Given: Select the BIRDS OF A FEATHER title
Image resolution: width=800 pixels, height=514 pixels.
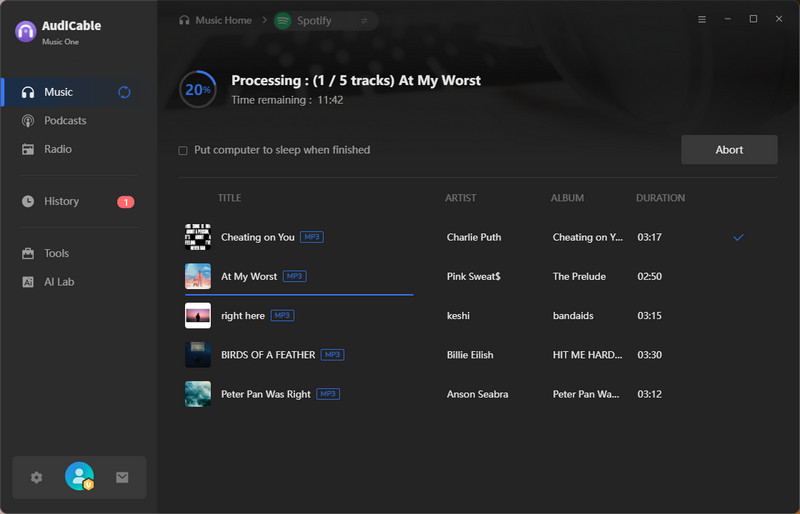Looking at the screenshot, I should [x=268, y=355].
